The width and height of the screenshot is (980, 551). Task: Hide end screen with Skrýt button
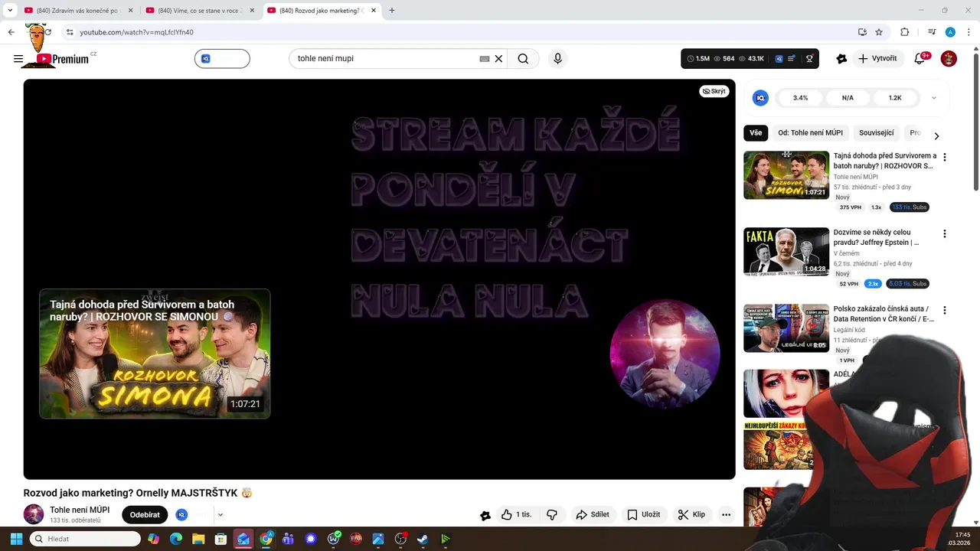tap(714, 91)
